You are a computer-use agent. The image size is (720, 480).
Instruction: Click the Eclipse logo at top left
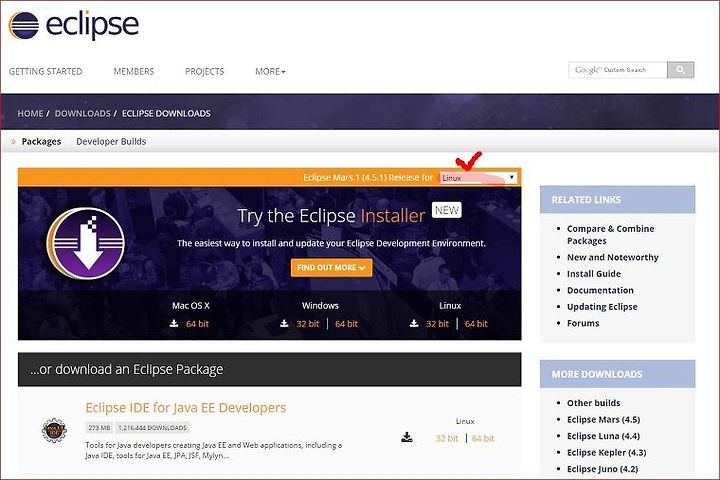click(73, 25)
